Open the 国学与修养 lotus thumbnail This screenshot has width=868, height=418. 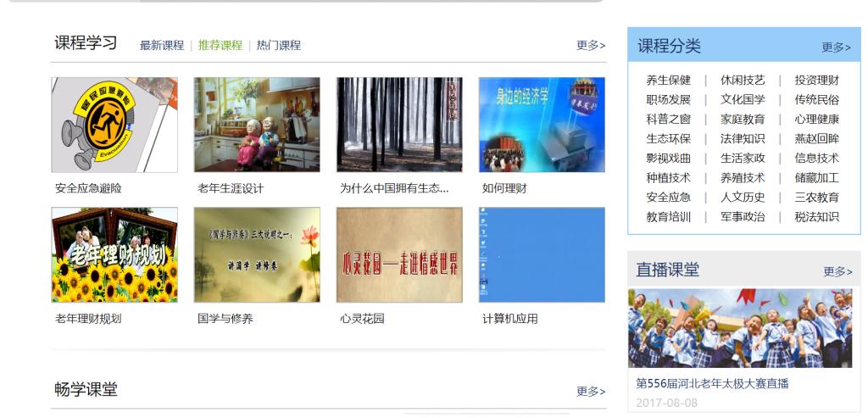257,255
